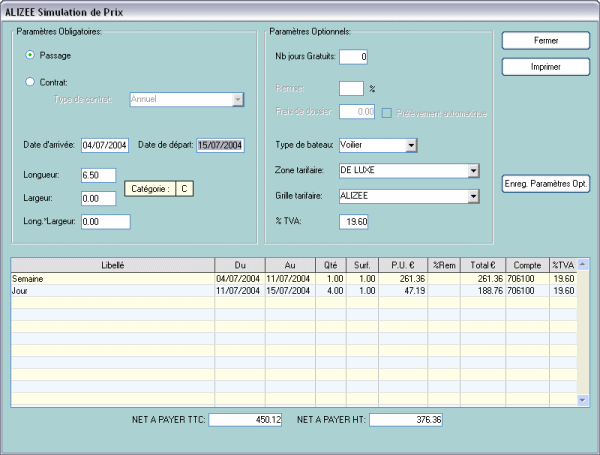
Task: Click the ALIZEE grille tarifaire value
Action: coord(354,196)
